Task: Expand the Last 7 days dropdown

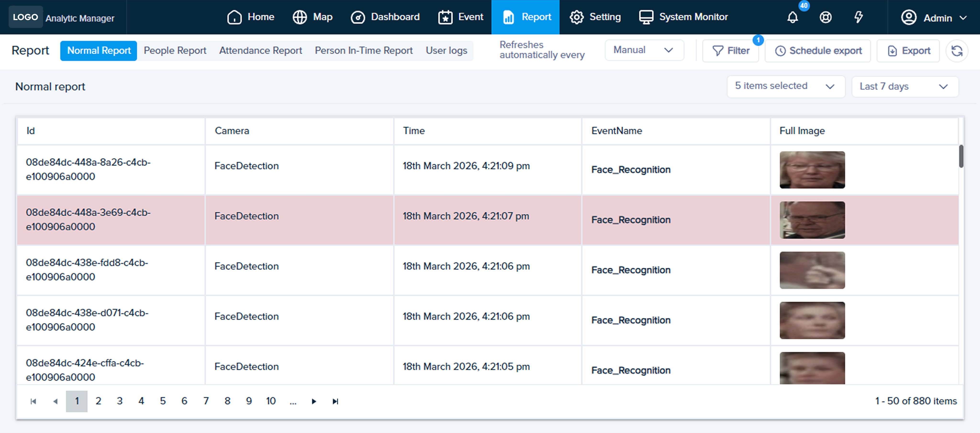Action: (x=904, y=86)
